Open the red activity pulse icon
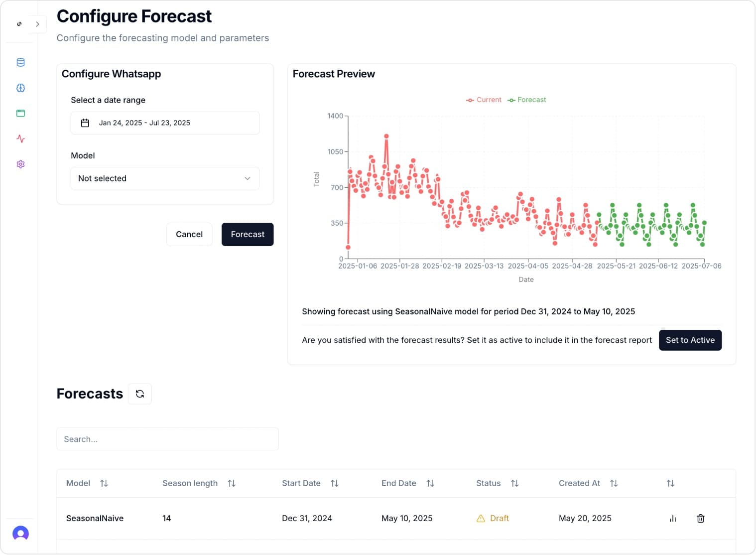This screenshot has height=555, width=756. click(20, 139)
